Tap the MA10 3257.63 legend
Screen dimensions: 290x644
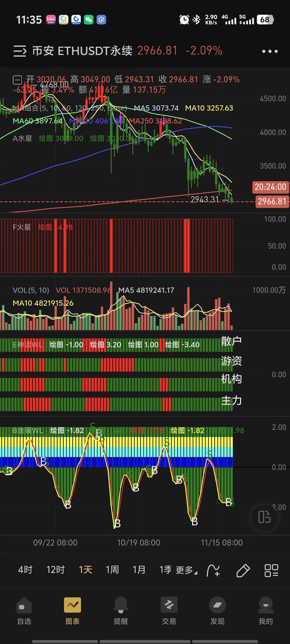[x=209, y=108]
